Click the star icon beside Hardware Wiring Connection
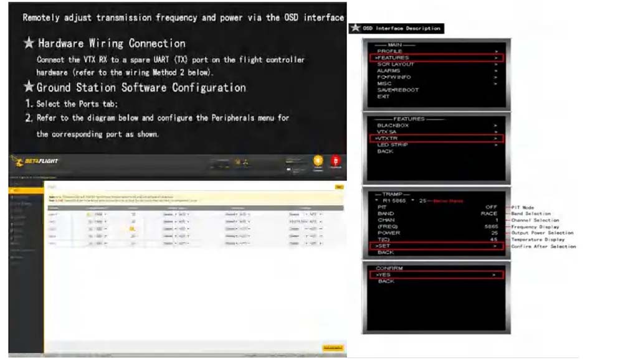This screenshot has width=623, height=364. (29, 44)
